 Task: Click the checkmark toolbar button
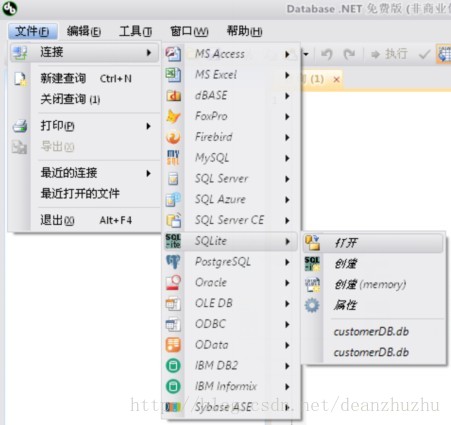(424, 54)
